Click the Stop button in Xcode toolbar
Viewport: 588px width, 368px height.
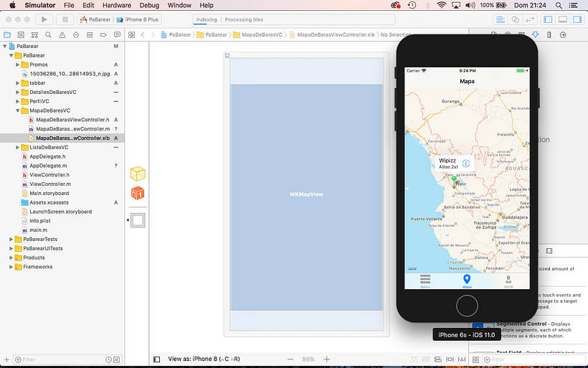pyautogui.click(x=65, y=19)
